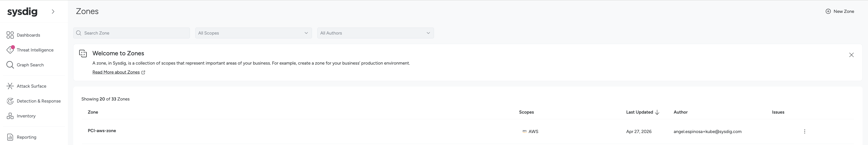Open the PCI-aws-zone row
The image size is (868, 145).
[x=468, y=131]
